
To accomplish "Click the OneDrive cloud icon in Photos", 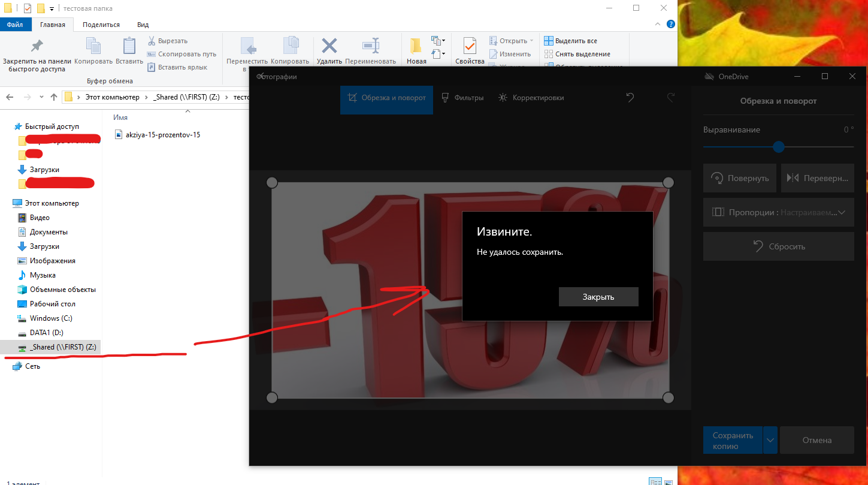I will point(709,76).
